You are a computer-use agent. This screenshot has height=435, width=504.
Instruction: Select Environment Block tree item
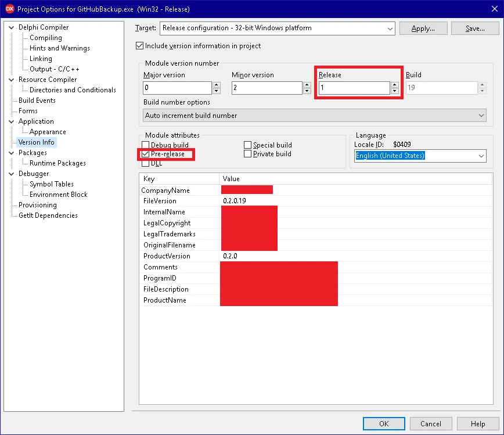click(x=59, y=195)
